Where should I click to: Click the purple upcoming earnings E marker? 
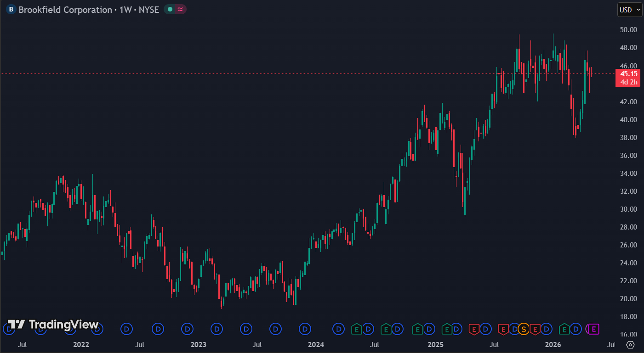(x=594, y=329)
